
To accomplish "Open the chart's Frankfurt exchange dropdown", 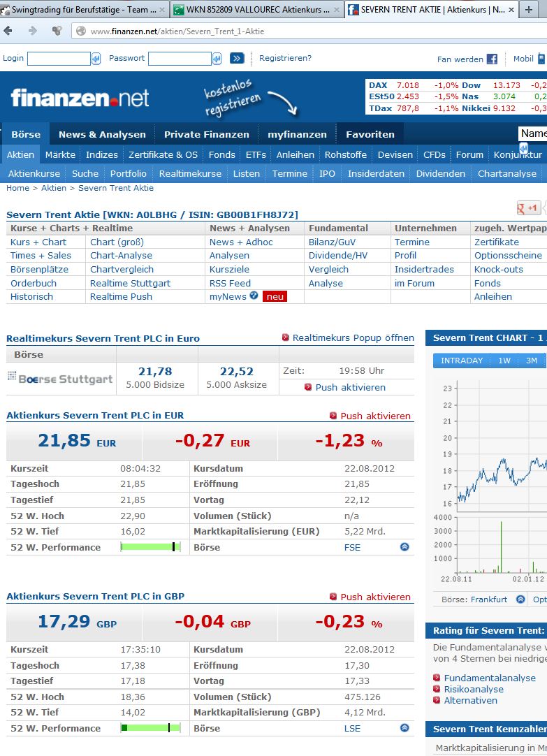I will (x=520, y=599).
